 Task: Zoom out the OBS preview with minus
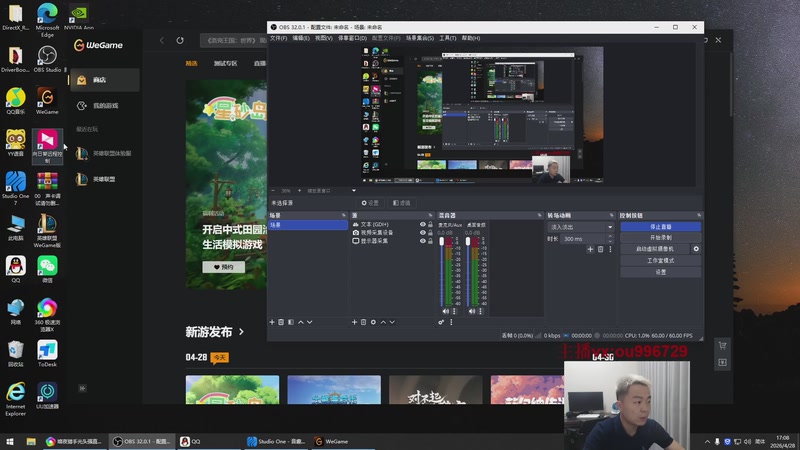pyautogui.click(x=273, y=190)
